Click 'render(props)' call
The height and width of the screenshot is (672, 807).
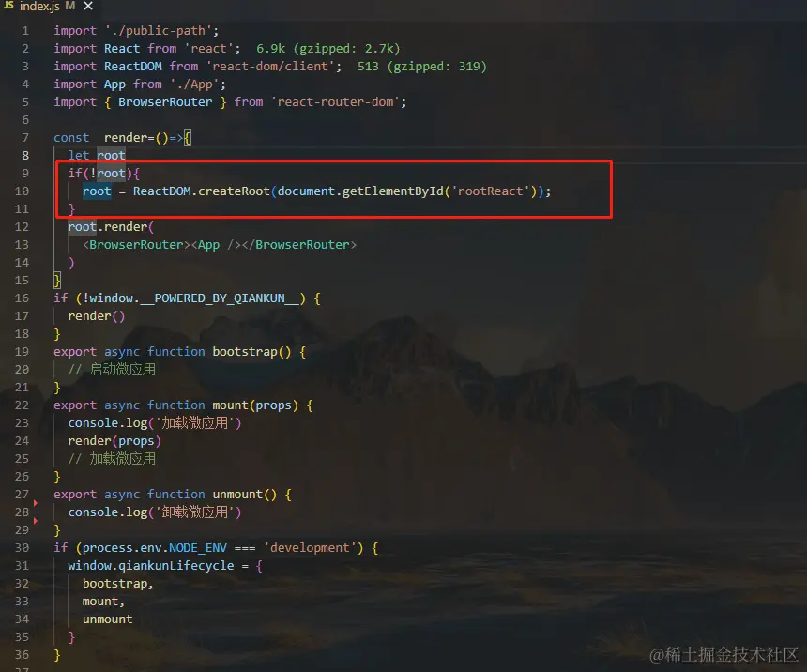point(114,441)
